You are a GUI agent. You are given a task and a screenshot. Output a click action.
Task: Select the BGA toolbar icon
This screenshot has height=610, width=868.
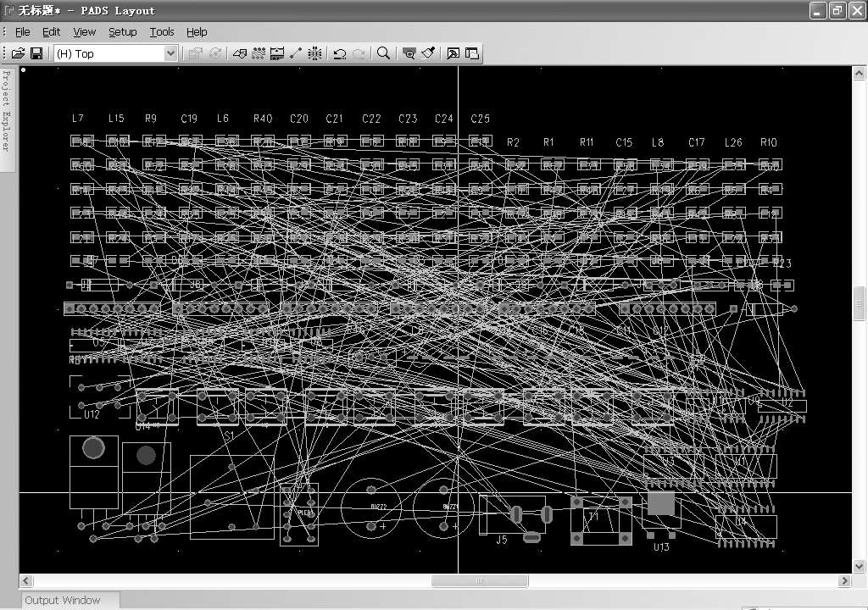point(314,53)
